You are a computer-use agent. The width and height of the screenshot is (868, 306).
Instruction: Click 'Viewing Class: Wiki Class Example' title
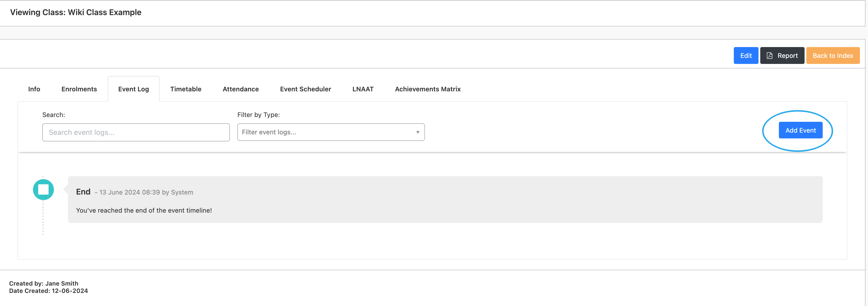(x=76, y=12)
